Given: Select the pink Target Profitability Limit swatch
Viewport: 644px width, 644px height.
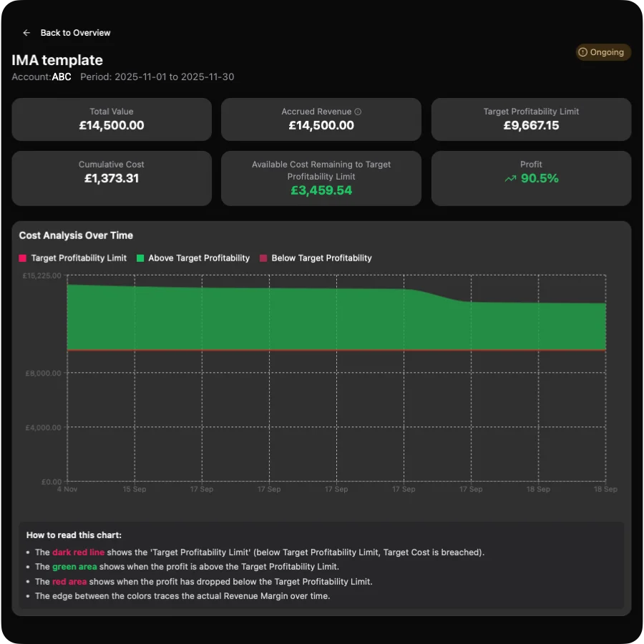Looking at the screenshot, I should click(23, 258).
